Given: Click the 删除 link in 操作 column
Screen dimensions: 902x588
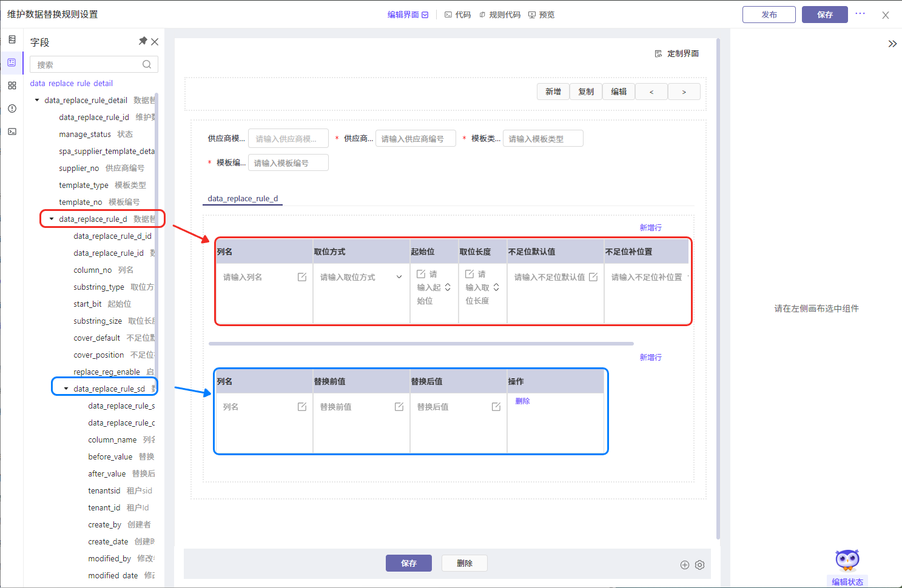Looking at the screenshot, I should click(x=523, y=401).
